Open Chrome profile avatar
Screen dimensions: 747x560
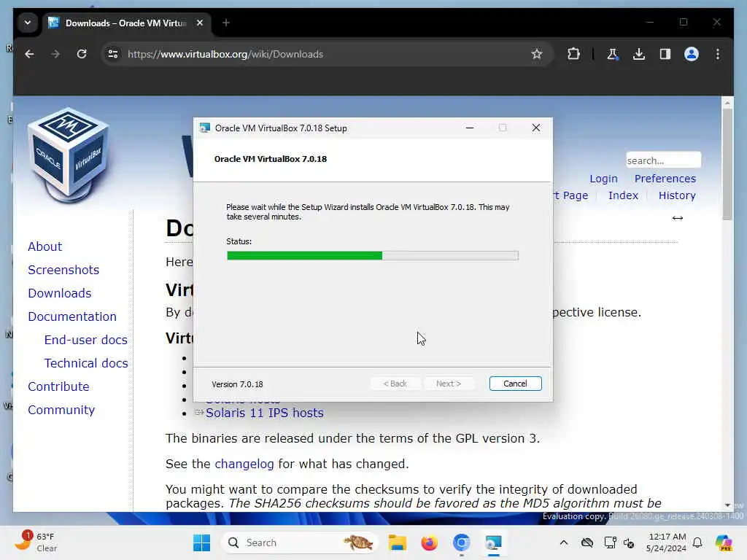coord(692,54)
